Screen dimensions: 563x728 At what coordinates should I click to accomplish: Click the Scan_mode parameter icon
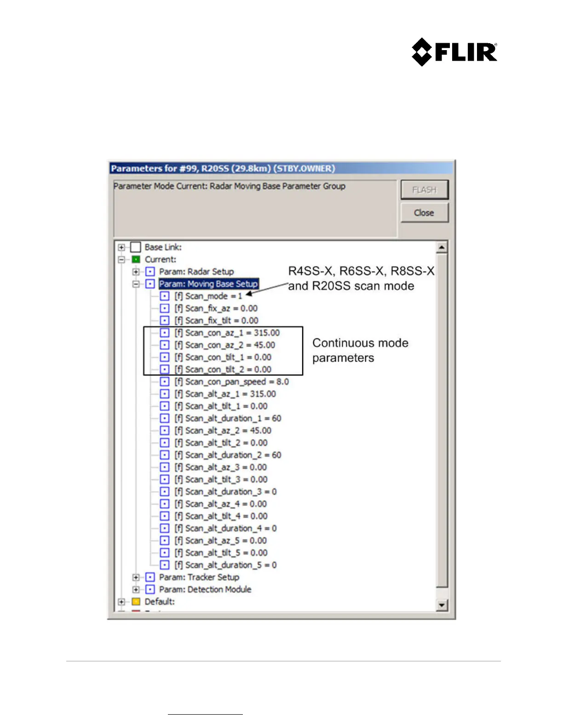coord(165,296)
